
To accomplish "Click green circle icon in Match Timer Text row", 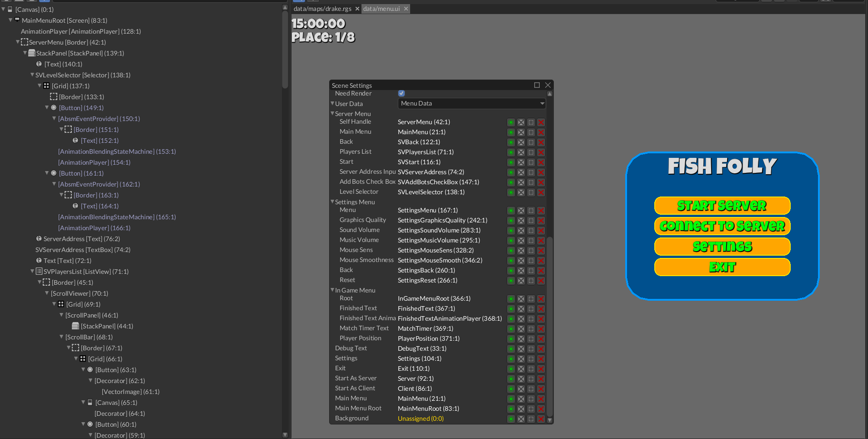I will click(511, 329).
